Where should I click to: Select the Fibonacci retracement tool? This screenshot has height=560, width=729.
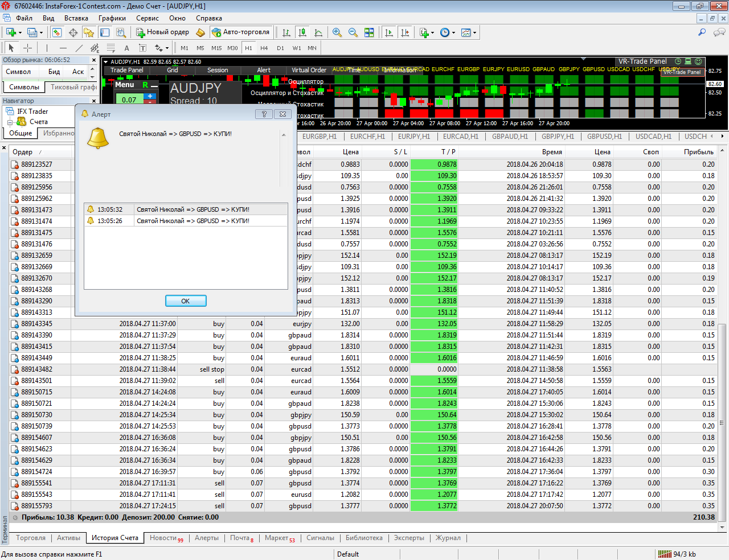tap(110, 48)
